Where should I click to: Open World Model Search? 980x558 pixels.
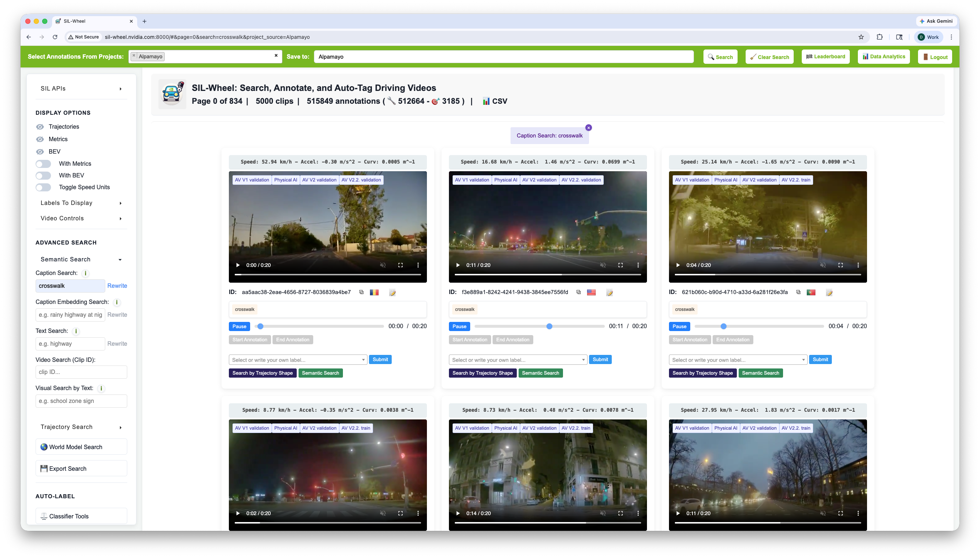(x=81, y=447)
